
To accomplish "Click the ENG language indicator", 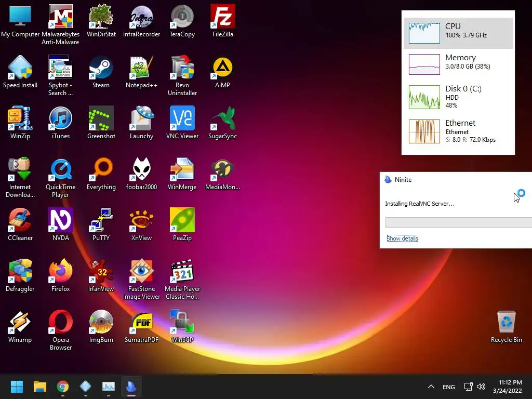I will click(x=448, y=387).
